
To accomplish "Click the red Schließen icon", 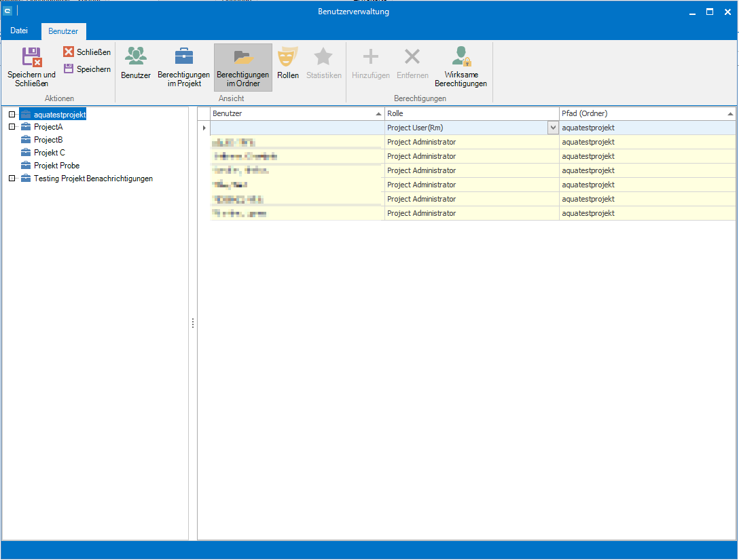I will click(x=69, y=52).
